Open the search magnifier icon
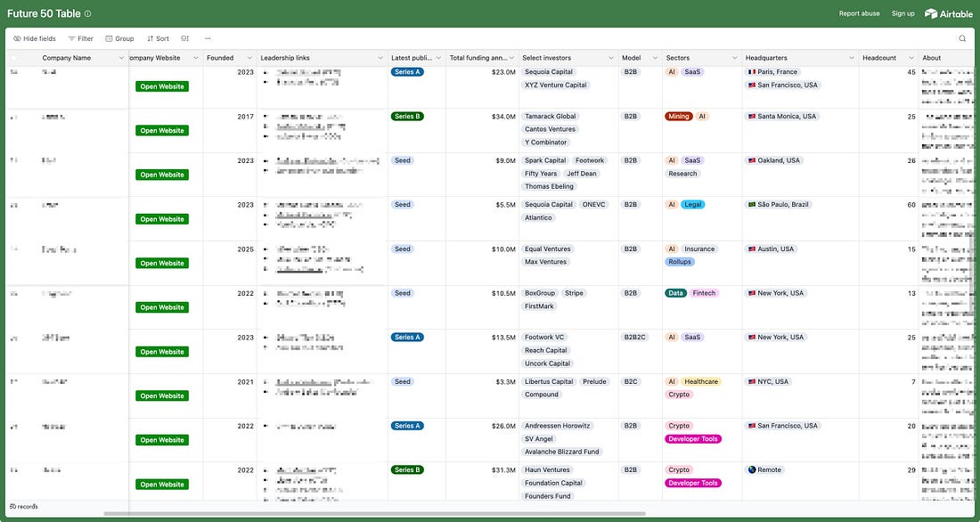This screenshot has height=522, width=980. click(962, 39)
